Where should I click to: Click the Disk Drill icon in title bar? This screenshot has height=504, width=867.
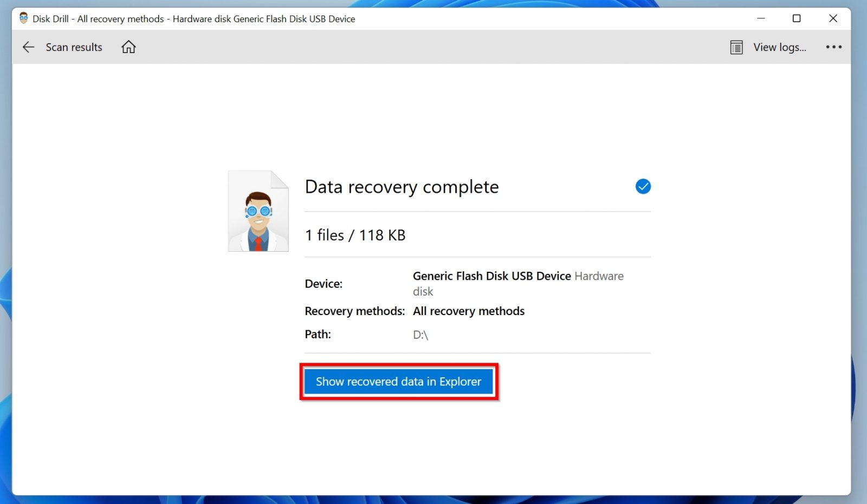(23, 18)
